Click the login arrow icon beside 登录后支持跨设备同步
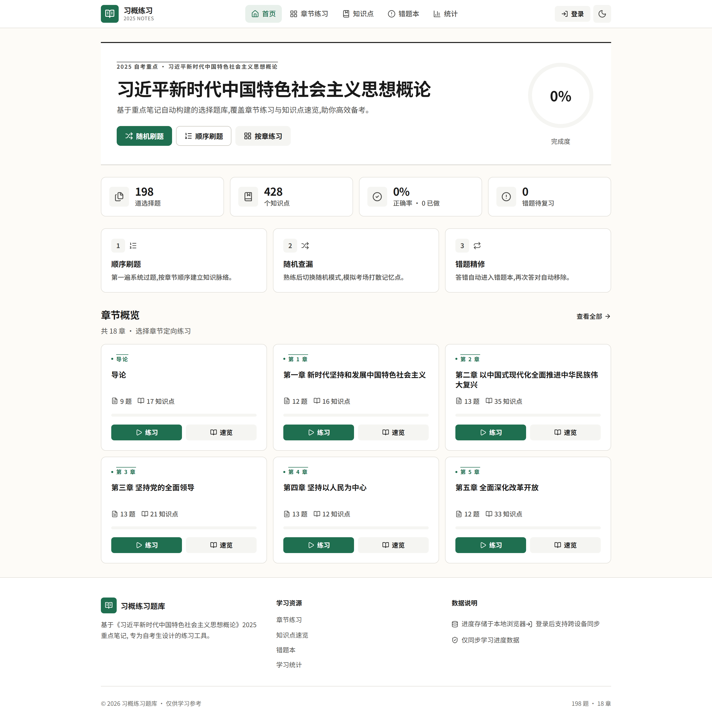 [x=529, y=624]
